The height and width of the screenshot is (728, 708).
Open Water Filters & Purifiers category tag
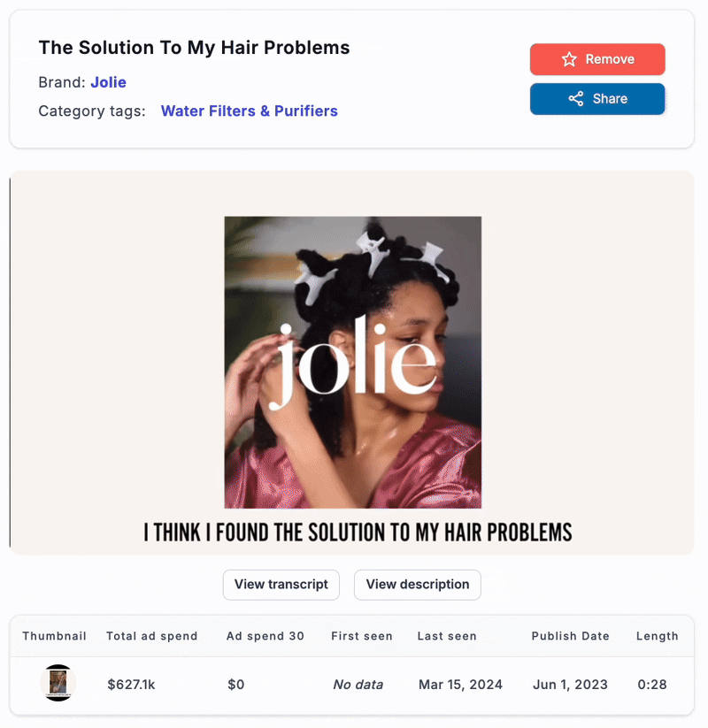(249, 111)
